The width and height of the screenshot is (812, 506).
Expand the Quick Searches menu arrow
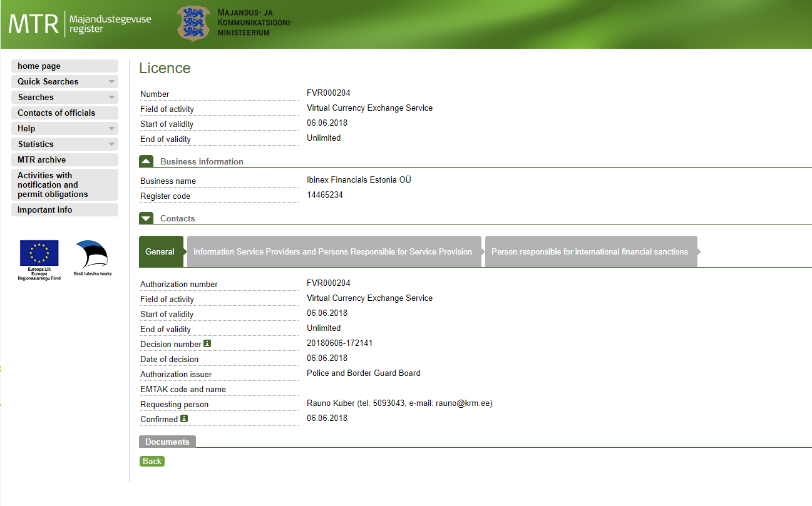point(111,82)
